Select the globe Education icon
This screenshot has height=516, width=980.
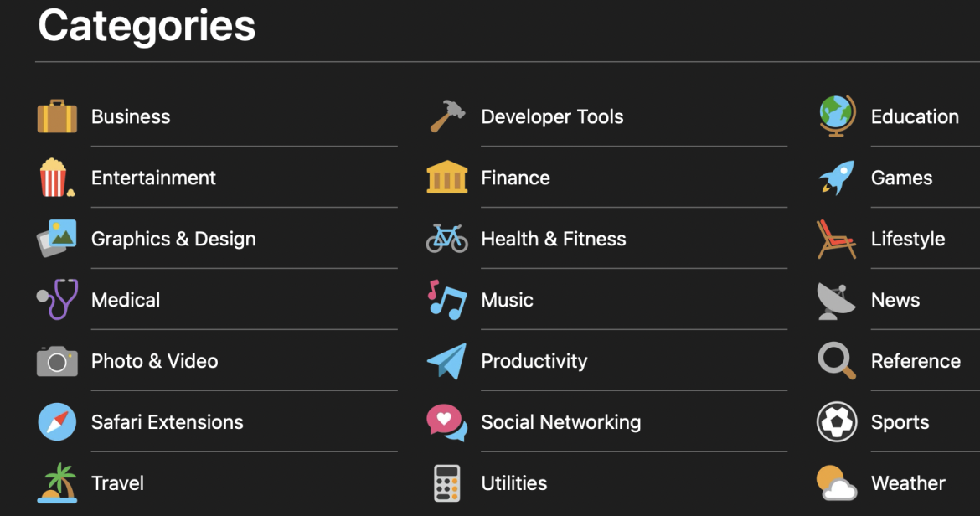click(x=835, y=116)
